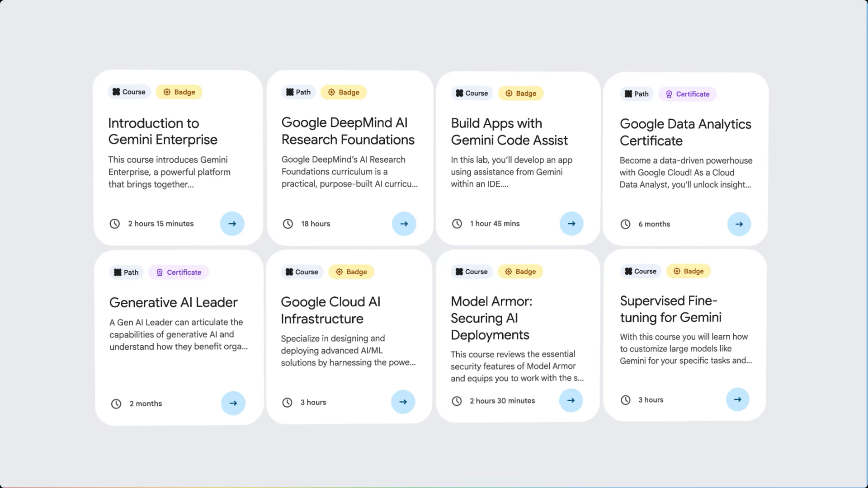Image resolution: width=868 pixels, height=488 pixels.
Task: Click the Certificate pill on Google Data Analytics Certificate
Action: 687,94
